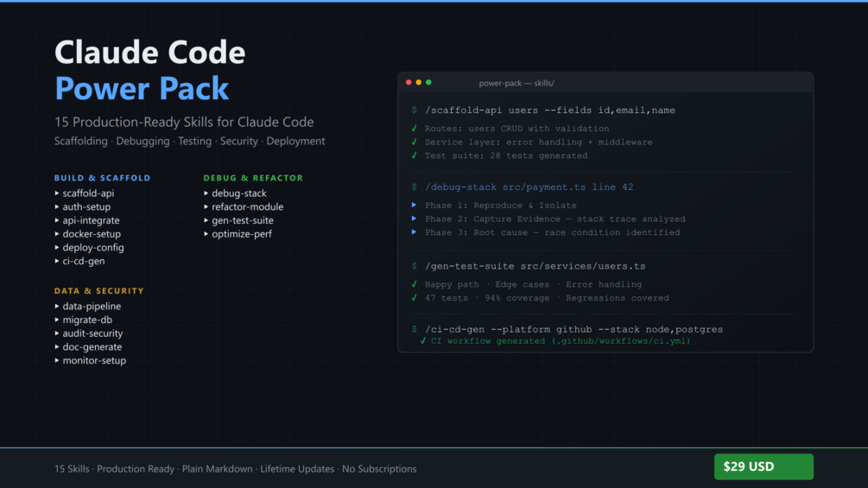Select the data-pipeline skill item
Viewport: 868px width, 488px height.
pyautogui.click(x=92, y=306)
